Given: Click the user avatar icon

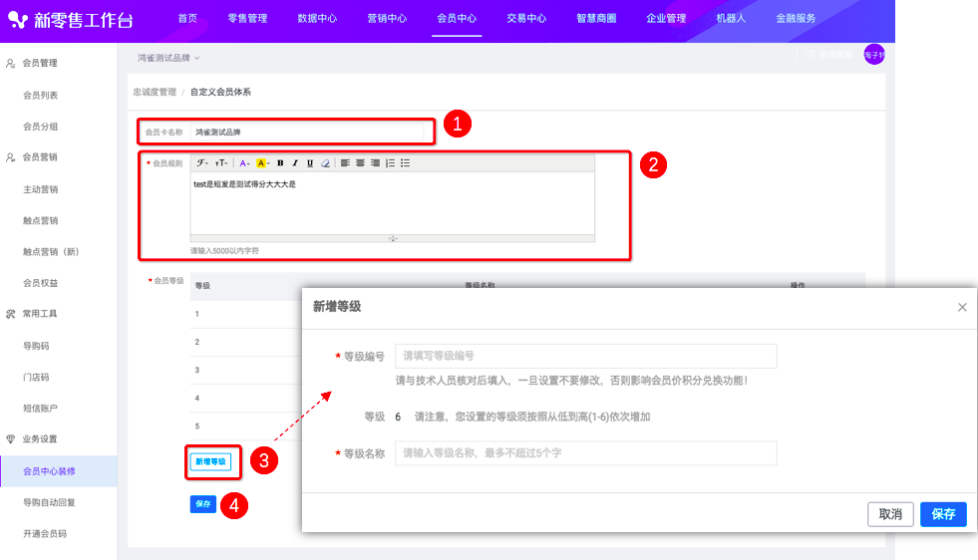Looking at the screenshot, I should [x=874, y=54].
